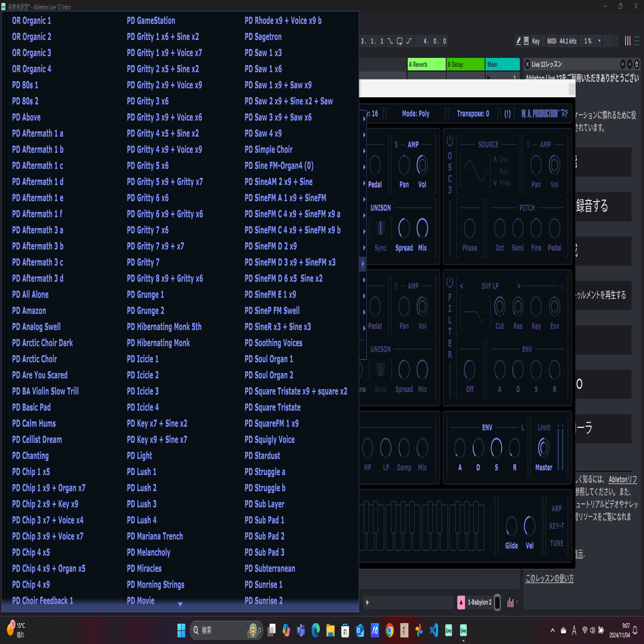Open the SVF LP filter type selector
Screen dimensions: 644x644
(x=490, y=286)
